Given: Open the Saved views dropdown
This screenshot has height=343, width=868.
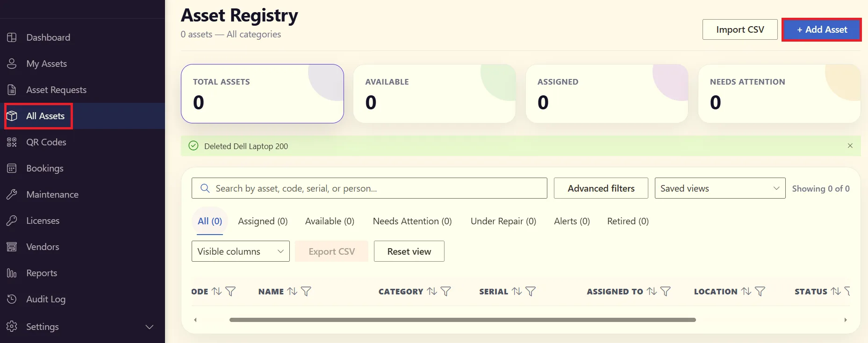Looking at the screenshot, I should 720,188.
